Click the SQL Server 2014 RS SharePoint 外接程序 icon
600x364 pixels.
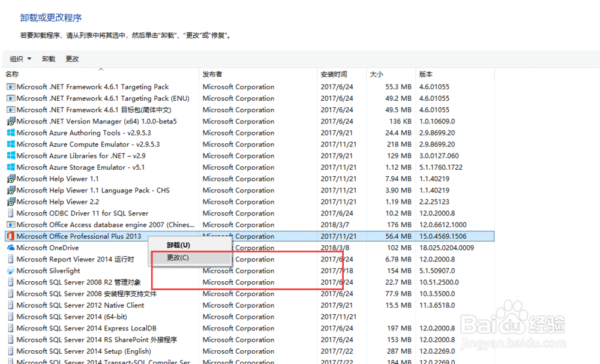point(11,339)
